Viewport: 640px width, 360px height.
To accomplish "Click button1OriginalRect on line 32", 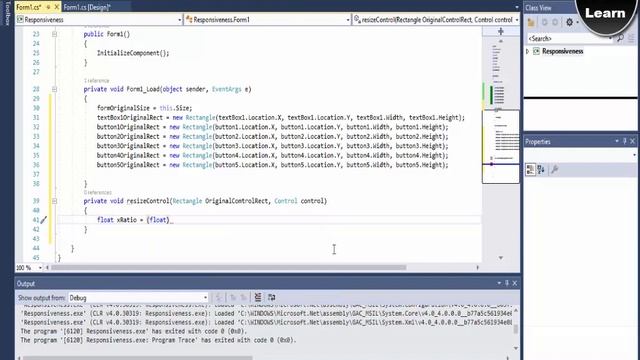I will pos(128,127).
